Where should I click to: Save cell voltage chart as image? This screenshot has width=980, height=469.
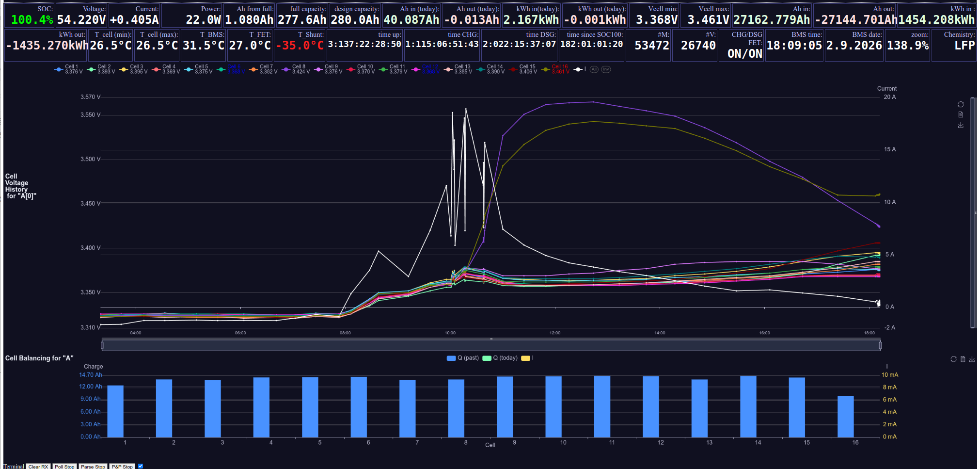click(961, 125)
